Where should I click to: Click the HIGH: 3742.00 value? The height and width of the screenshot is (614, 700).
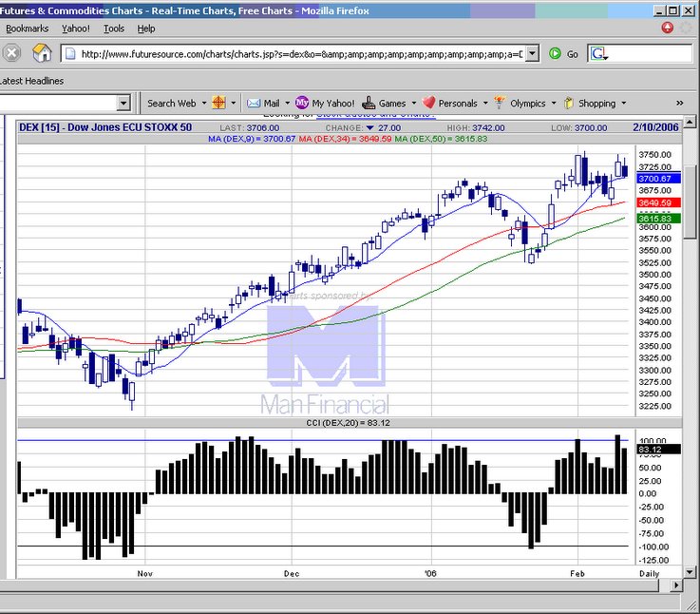476,128
